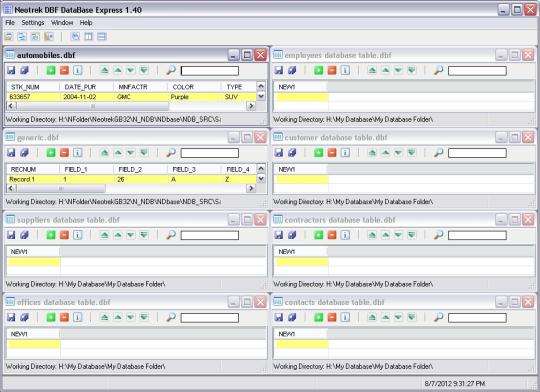Click the search field in customer database table
Image resolution: width=540 pixels, height=392 pixels.
point(477,153)
